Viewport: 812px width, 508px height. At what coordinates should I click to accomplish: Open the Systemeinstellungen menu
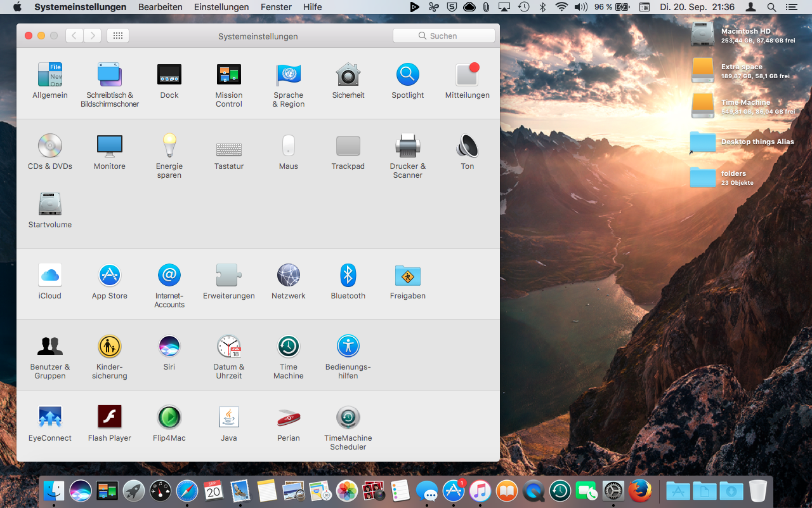pos(81,7)
